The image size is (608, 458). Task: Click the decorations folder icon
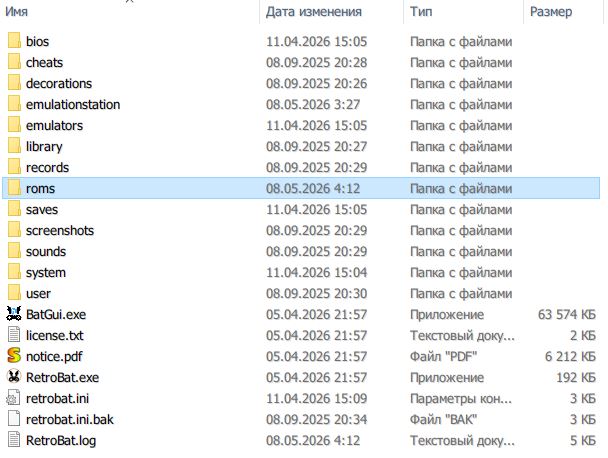point(14,82)
